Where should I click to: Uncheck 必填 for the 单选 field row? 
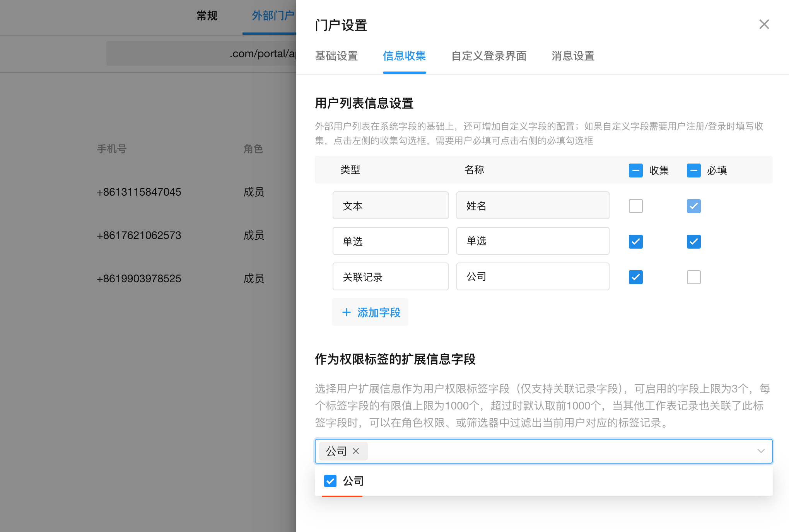click(x=693, y=242)
